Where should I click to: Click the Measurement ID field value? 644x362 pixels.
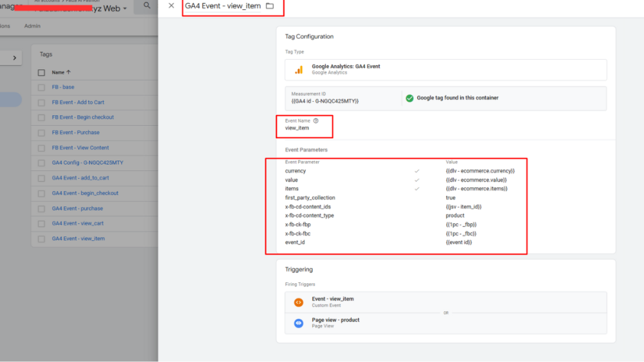tap(325, 101)
